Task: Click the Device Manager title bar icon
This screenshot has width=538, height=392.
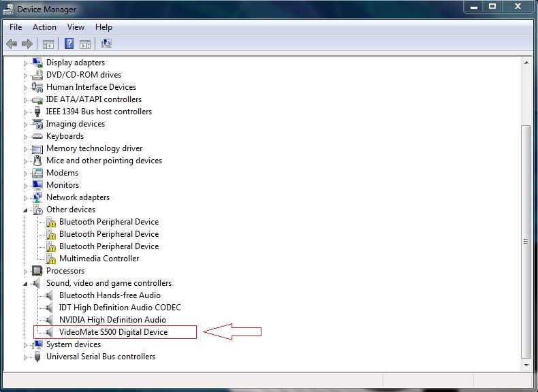Action: (7, 10)
